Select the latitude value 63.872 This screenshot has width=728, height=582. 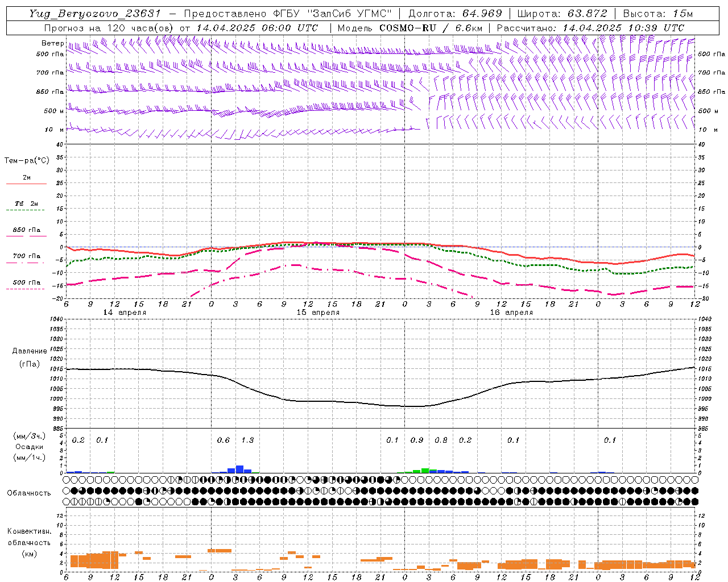(x=588, y=14)
